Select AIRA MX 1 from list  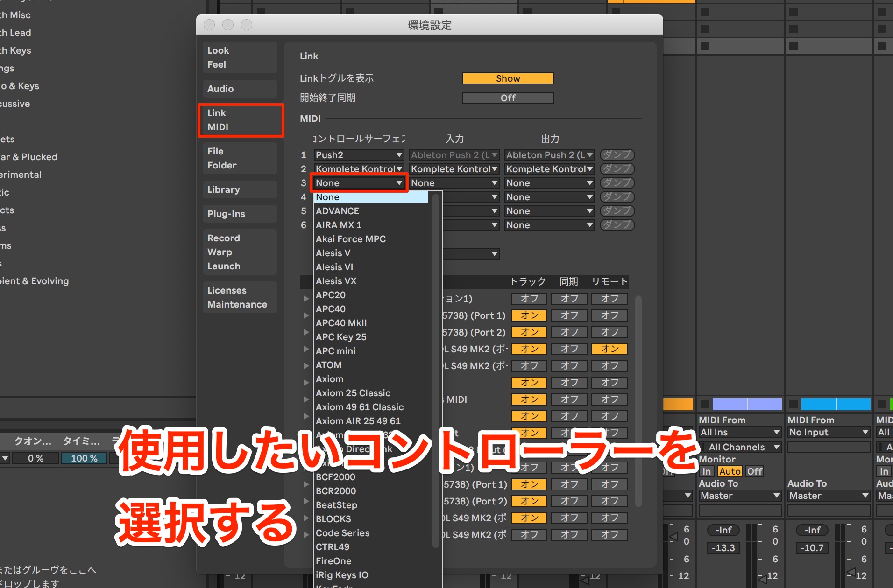tap(371, 225)
